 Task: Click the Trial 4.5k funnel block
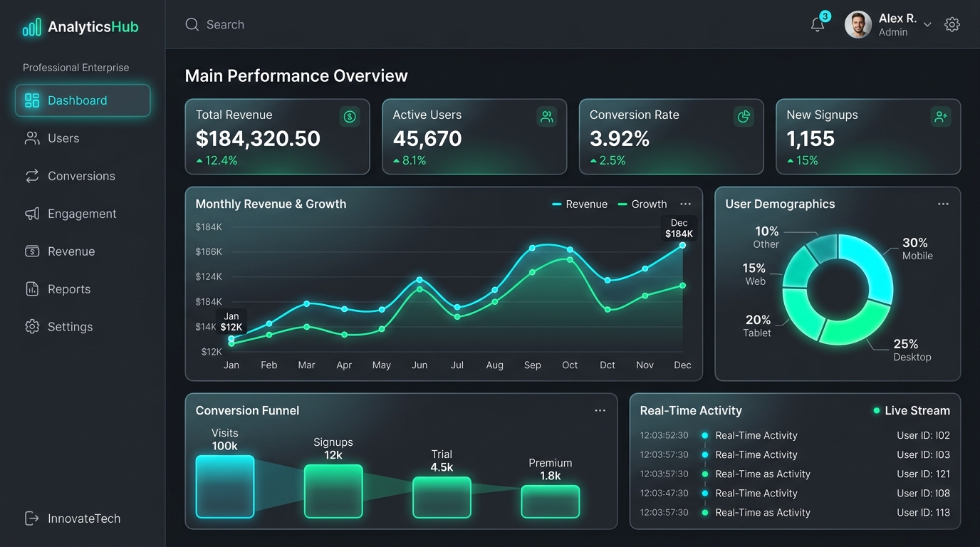pos(442,497)
